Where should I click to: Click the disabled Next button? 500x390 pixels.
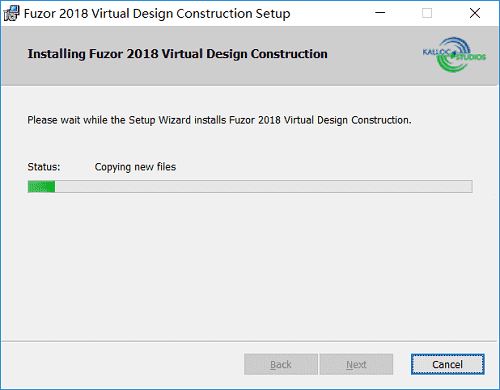point(356,364)
